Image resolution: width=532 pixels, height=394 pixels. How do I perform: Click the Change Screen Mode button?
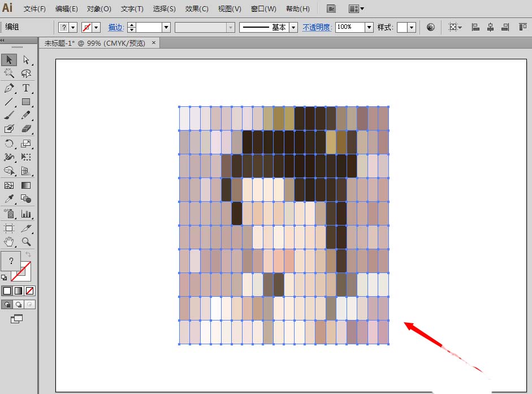(16, 319)
